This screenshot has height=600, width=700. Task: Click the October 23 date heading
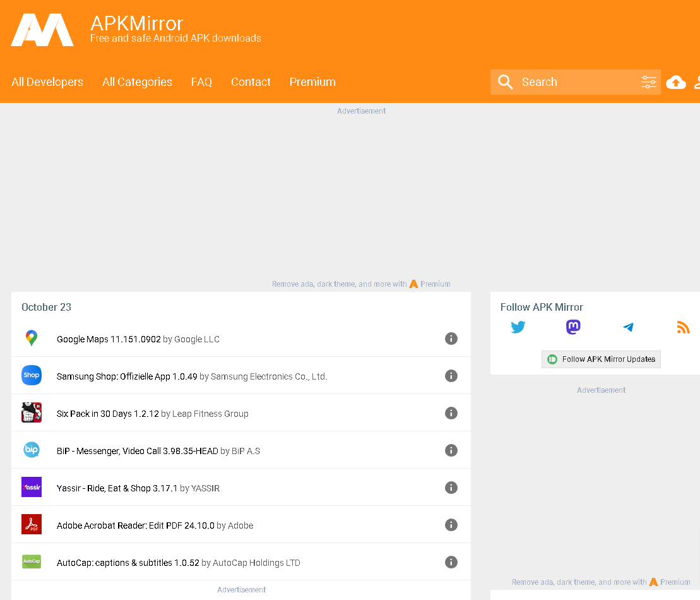(47, 307)
